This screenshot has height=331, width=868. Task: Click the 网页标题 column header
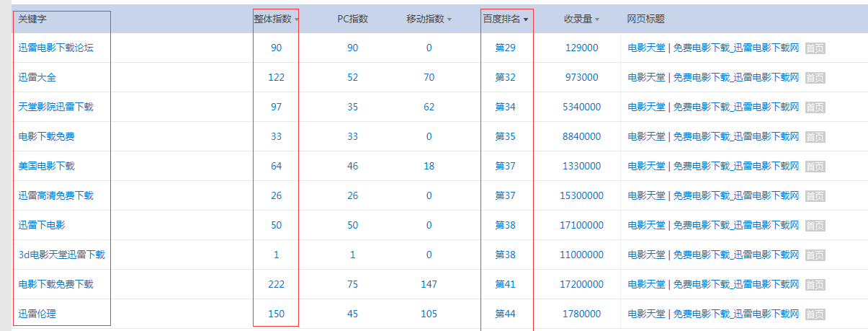click(x=646, y=19)
